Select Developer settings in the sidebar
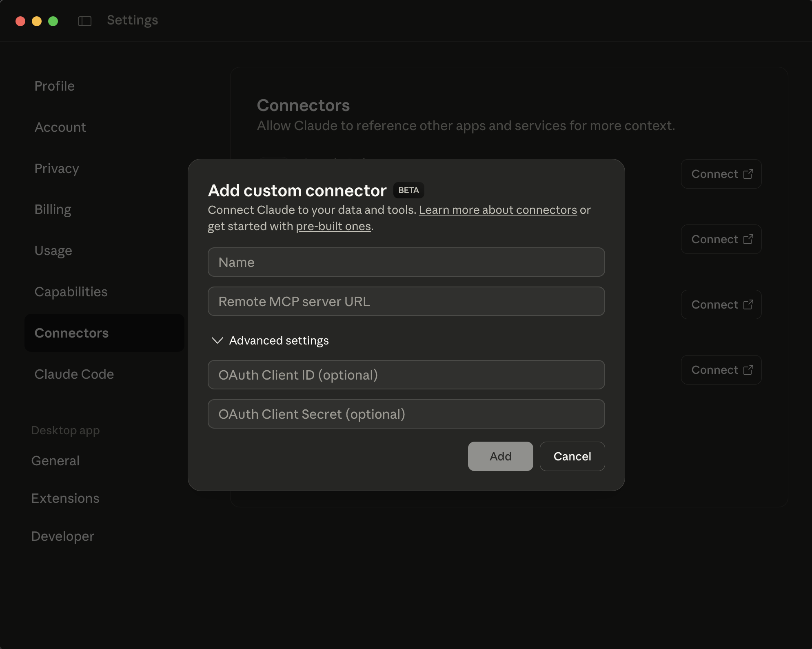The image size is (812, 649). 63,536
